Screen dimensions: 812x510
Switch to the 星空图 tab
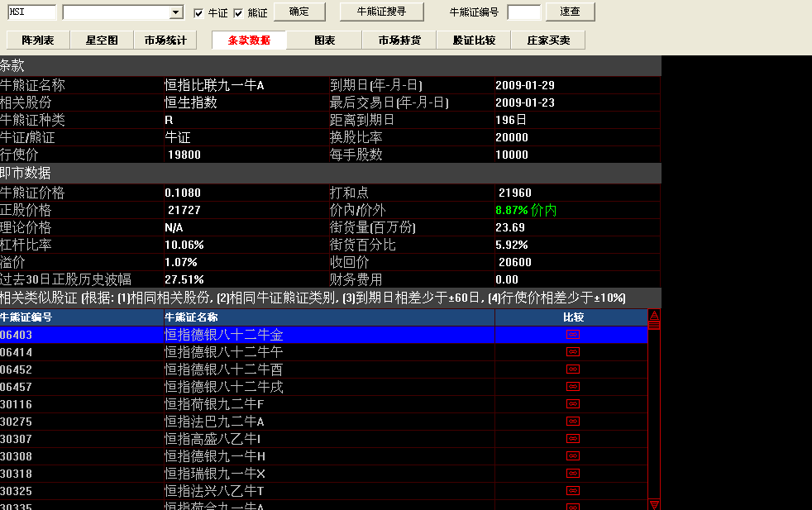tap(102, 41)
